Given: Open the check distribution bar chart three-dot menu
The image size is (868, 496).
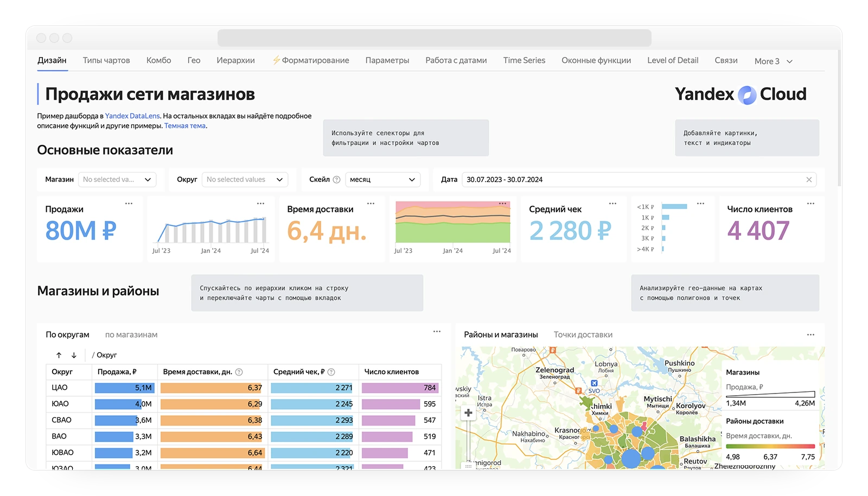Looking at the screenshot, I should coord(700,204).
